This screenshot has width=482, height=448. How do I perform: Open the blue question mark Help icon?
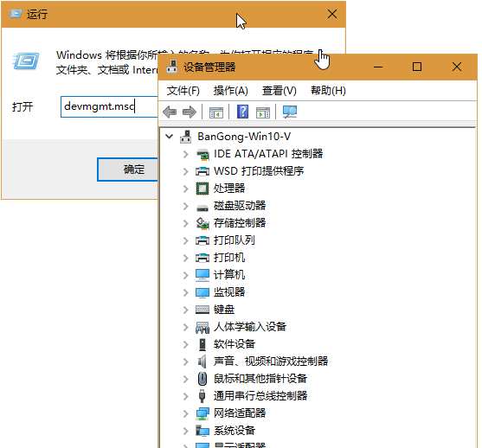point(242,112)
